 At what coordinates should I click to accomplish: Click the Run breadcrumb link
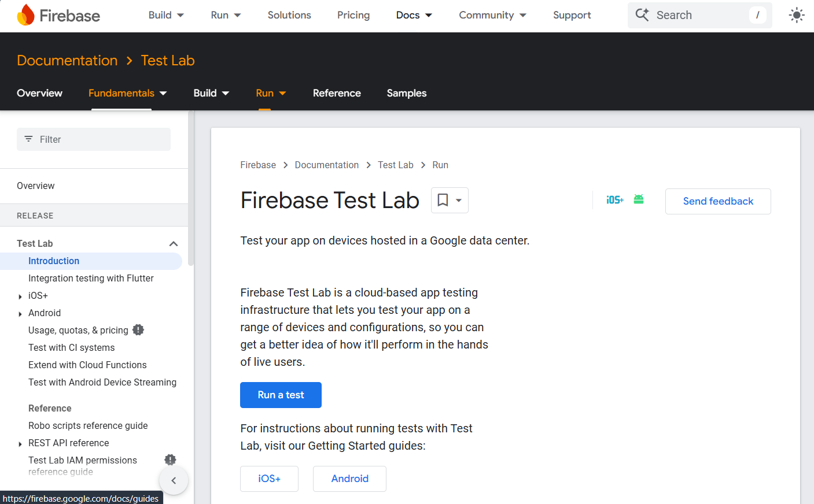click(440, 165)
